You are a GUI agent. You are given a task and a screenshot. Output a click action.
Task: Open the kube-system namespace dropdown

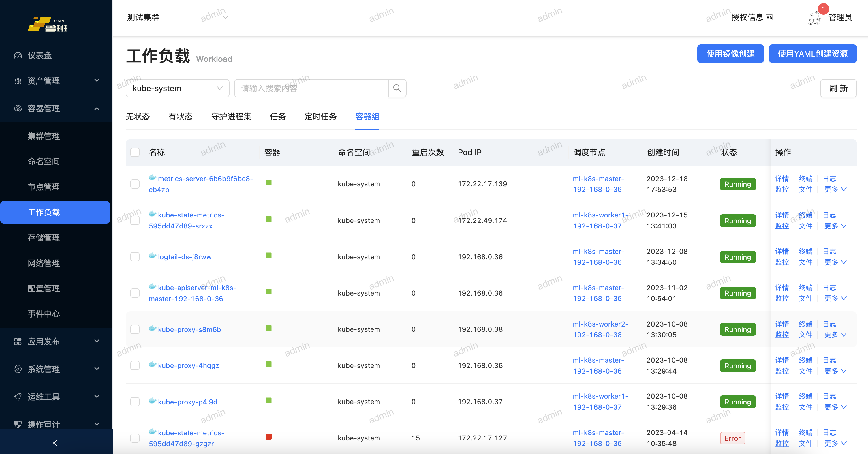pos(177,88)
